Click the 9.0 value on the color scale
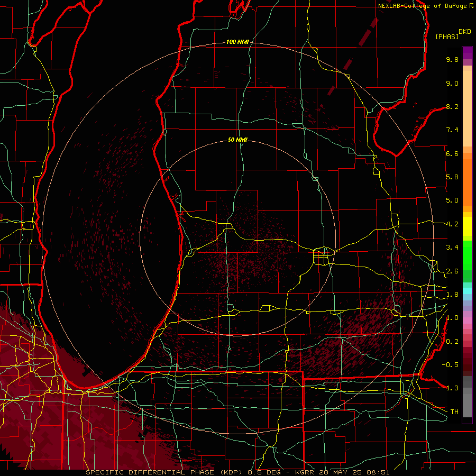Image resolution: width=476 pixels, height=476 pixels. tap(452, 83)
